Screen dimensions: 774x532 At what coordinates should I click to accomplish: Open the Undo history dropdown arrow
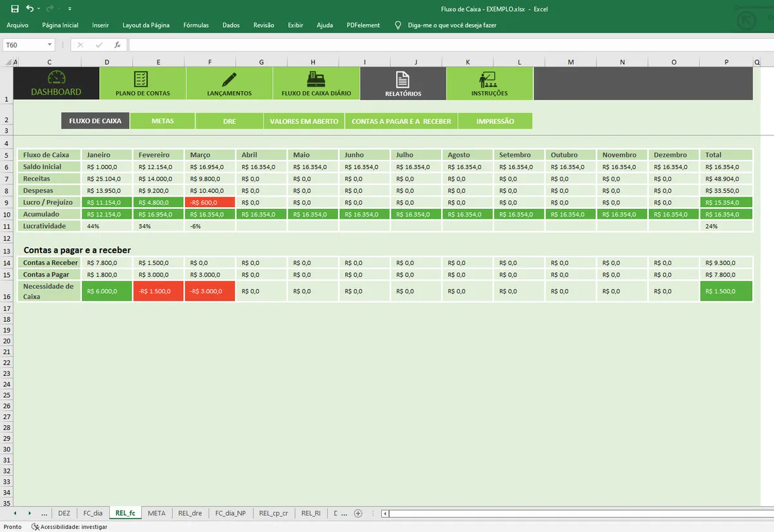pyautogui.click(x=39, y=9)
